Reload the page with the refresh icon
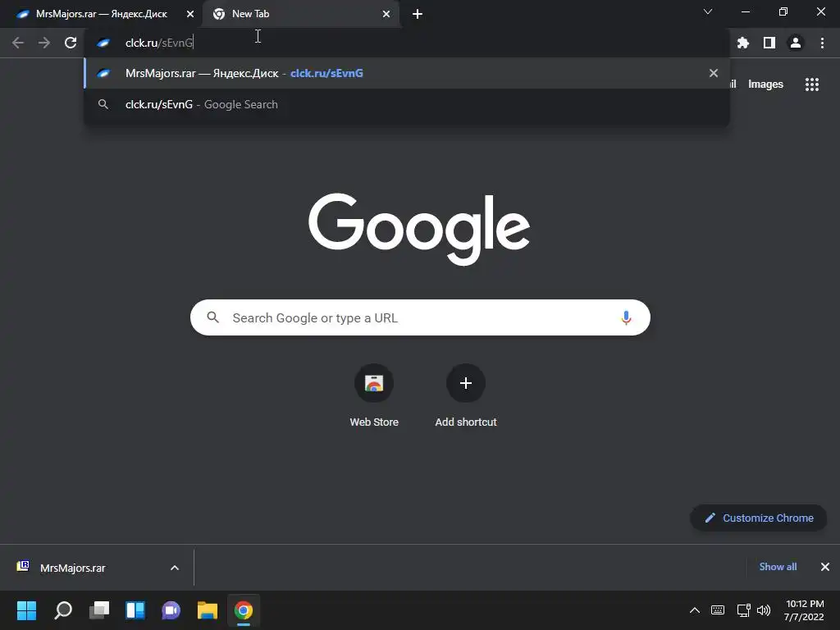The image size is (840, 630). (71, 43)
